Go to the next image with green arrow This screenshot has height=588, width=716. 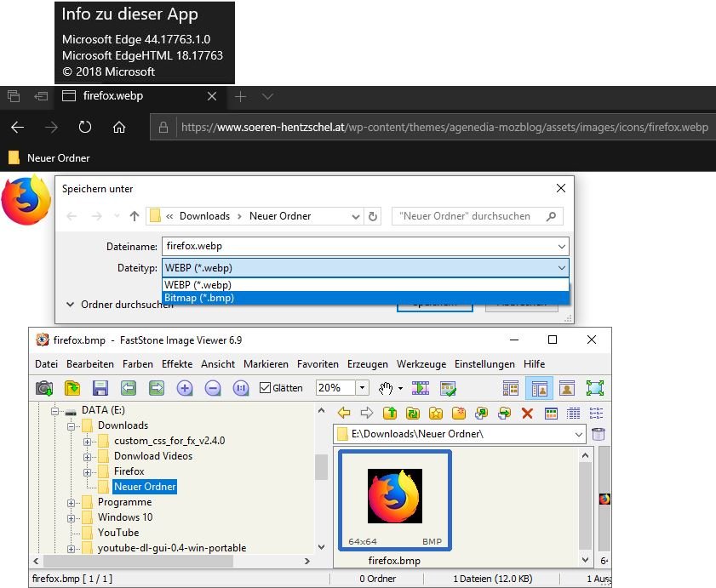pos(157,388)
